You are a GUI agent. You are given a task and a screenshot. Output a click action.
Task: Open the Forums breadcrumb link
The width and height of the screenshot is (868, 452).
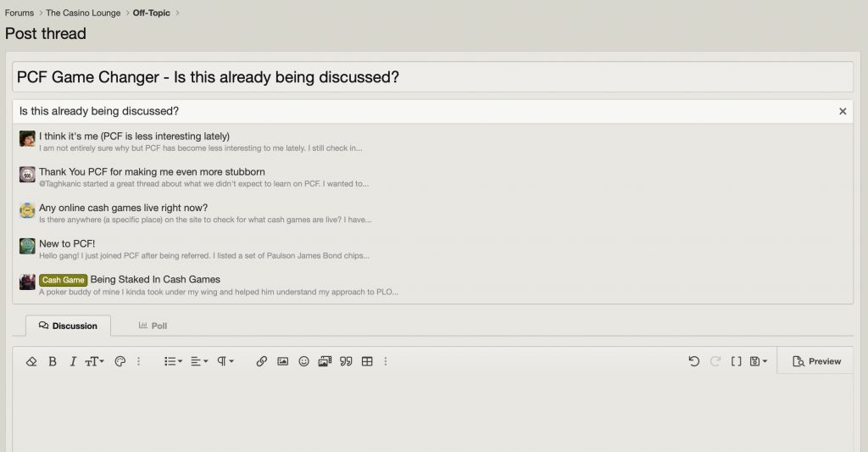pyautogui.click(x=19, y=13)
